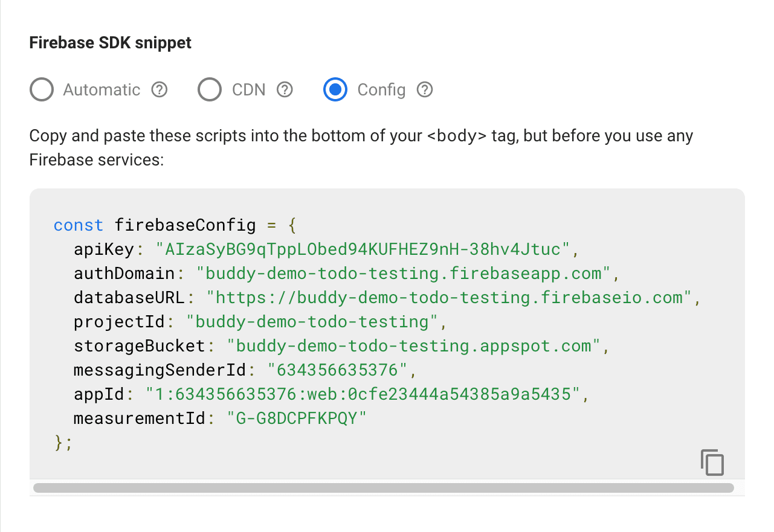774x532 pixels.
Task: Select the Automatic radio button
Action: pos(42,90)
